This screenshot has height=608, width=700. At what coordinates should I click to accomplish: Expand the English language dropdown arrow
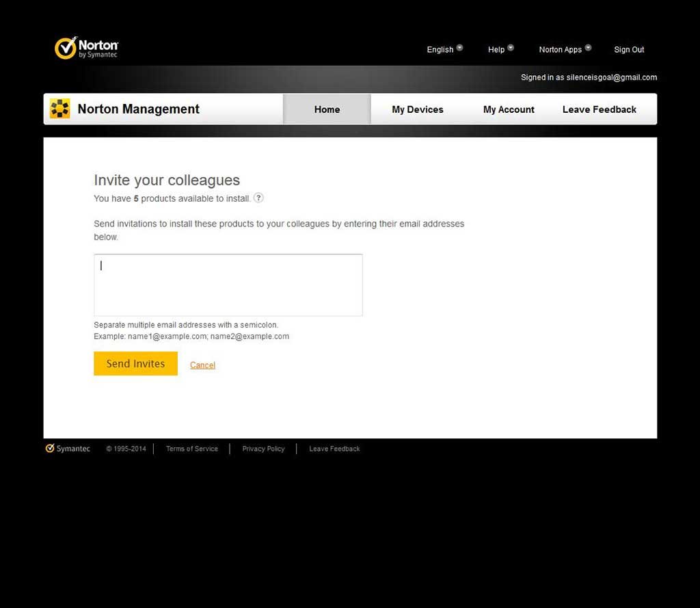[x=460, y=48]
